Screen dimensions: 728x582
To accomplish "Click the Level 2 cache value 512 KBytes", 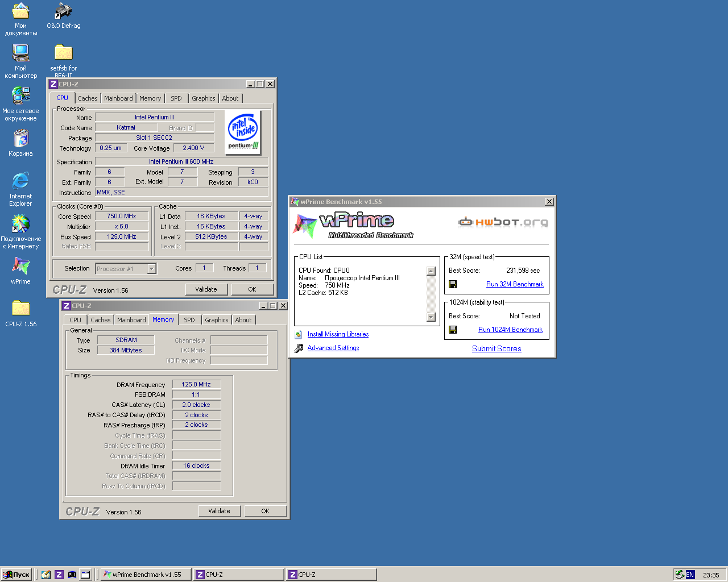I will (x=211, y=236).
